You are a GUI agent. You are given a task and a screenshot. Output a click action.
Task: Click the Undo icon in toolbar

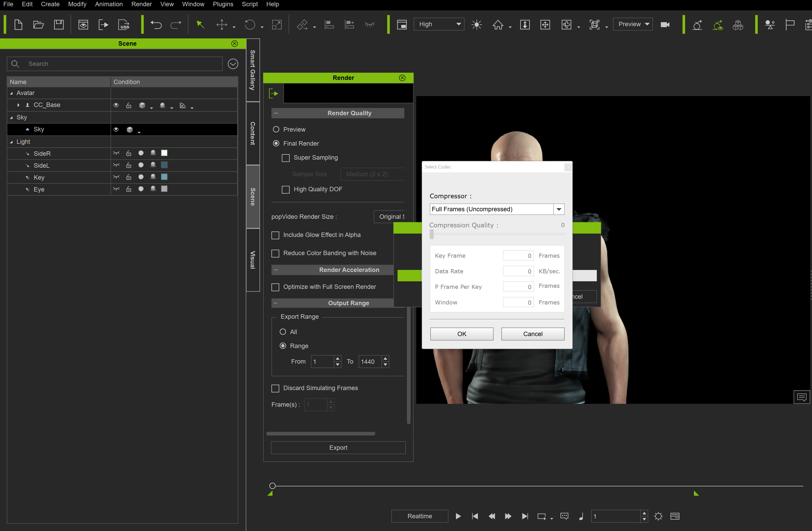tap(156, 25)
